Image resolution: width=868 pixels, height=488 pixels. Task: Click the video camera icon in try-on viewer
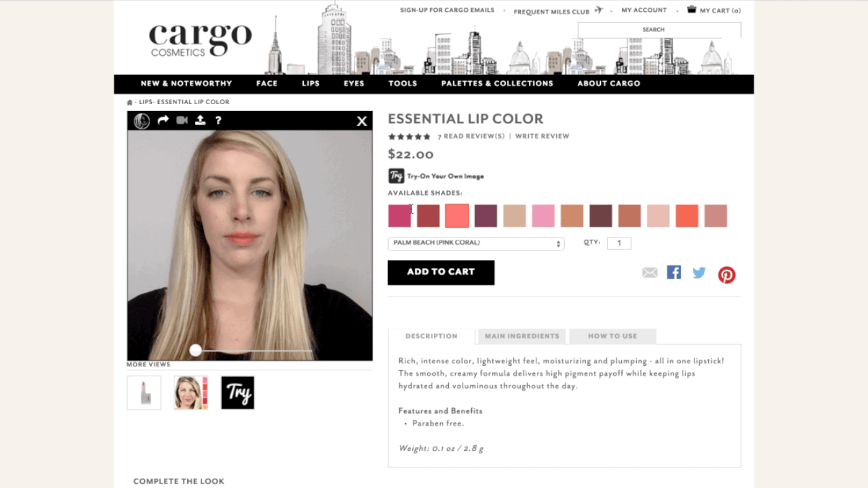tap(182, 120)
